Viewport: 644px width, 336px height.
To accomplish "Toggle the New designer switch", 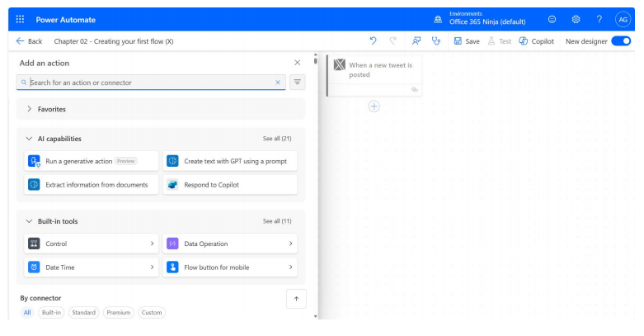I will tap(621, 41).
